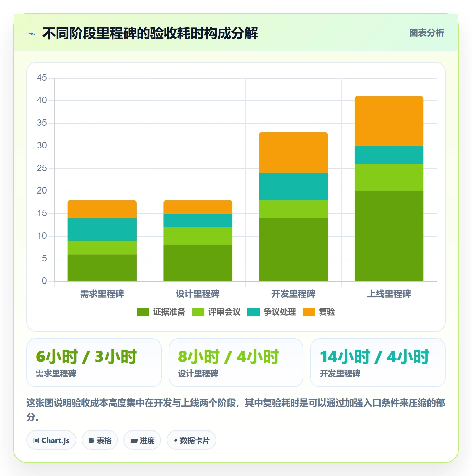Click the 评审会议 legend label
472x476 pixels.
coord(225,312)
